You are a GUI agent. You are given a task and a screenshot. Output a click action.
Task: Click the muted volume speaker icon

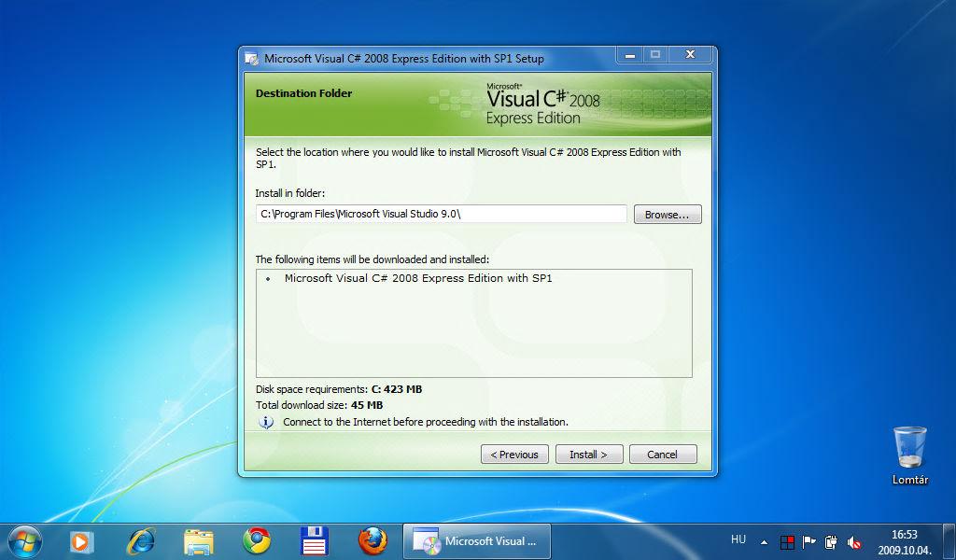tap(854, 541)
